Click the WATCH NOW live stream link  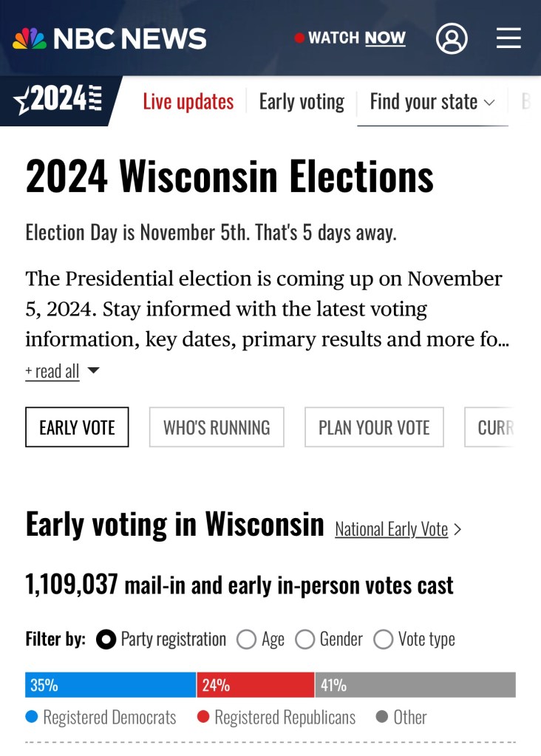pos(357,38)
